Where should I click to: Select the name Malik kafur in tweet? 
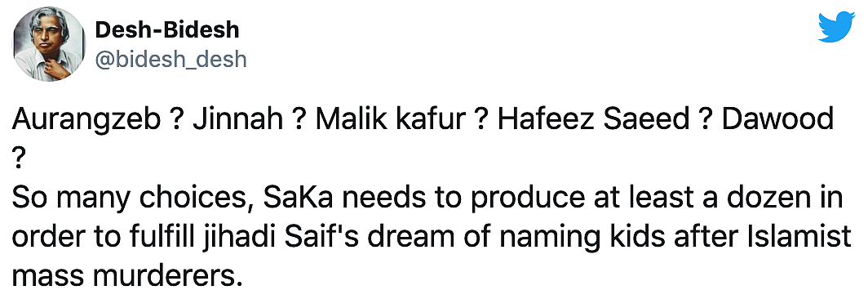coord(390,119)
